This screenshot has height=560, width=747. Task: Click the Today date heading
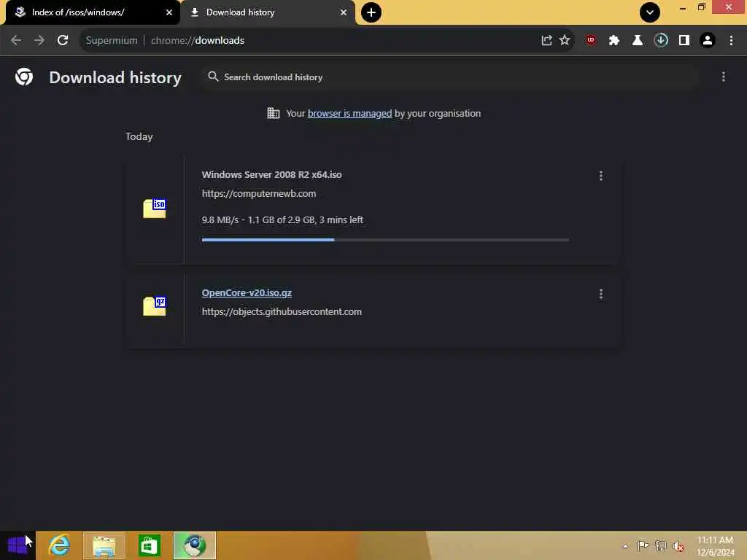tap(139, 136)
